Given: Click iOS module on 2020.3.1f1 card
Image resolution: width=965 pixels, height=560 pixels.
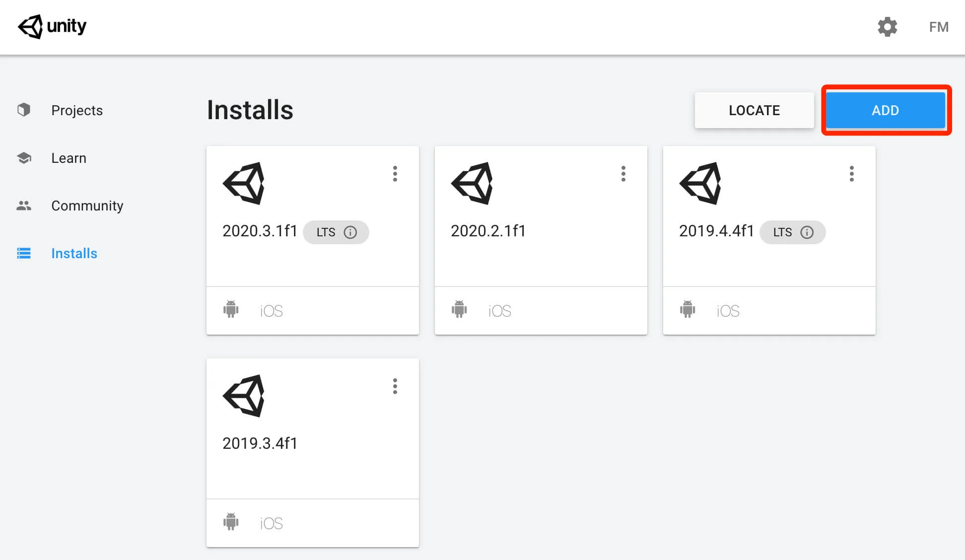Looking at the screenshot, I should [x=272, y=311].
